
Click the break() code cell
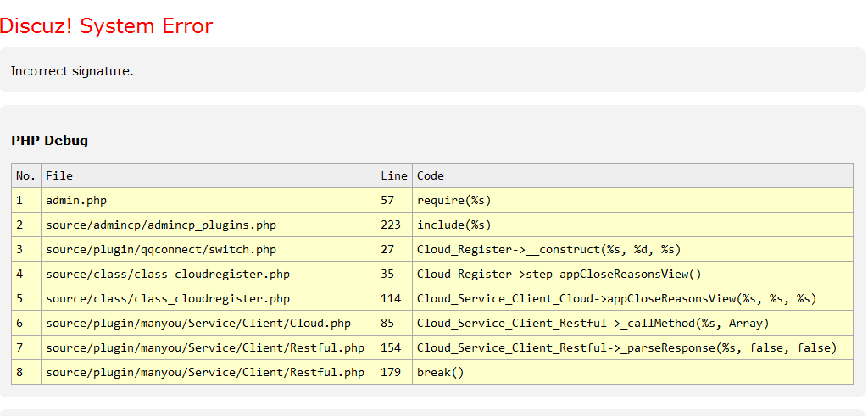441,373
